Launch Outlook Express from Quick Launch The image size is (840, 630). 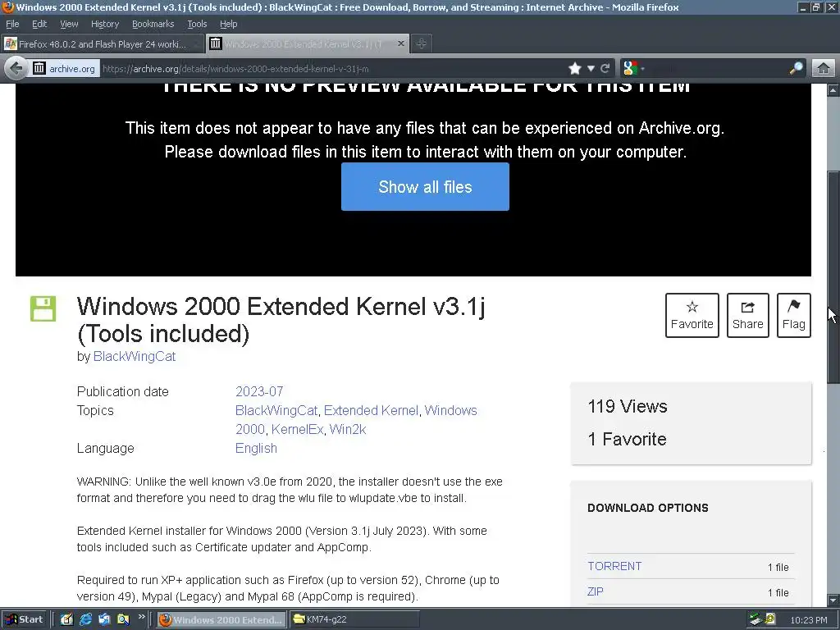[x=104, y=620]
